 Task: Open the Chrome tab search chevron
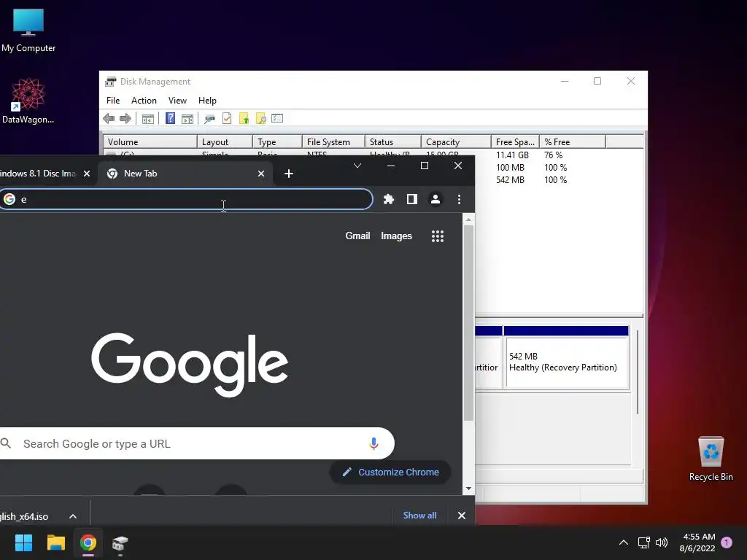[357, 166]
